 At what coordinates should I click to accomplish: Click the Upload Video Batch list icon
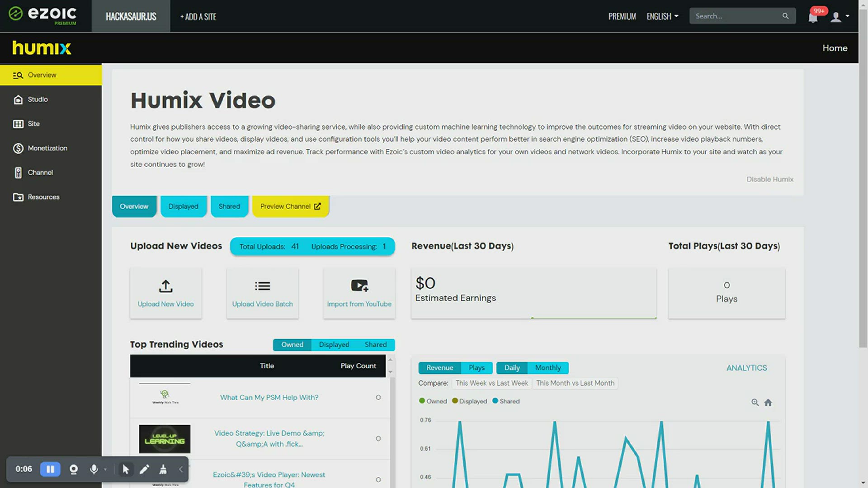tap(262, 286)
